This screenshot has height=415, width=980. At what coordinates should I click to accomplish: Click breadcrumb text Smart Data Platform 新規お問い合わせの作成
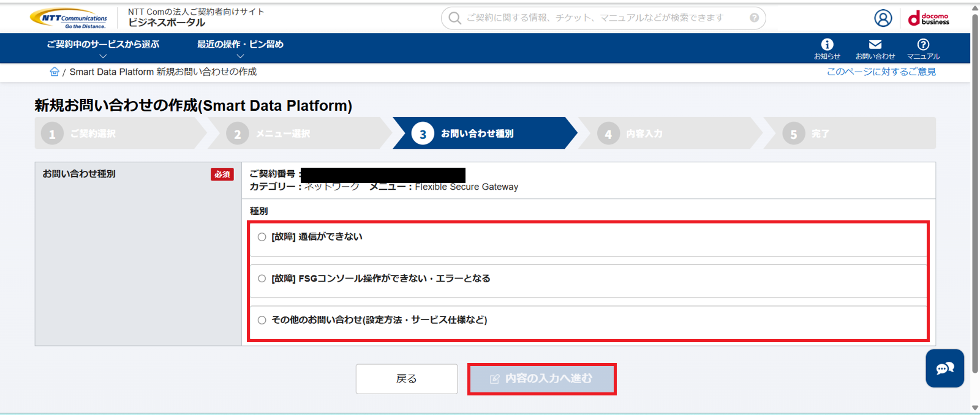click(163, 72)
